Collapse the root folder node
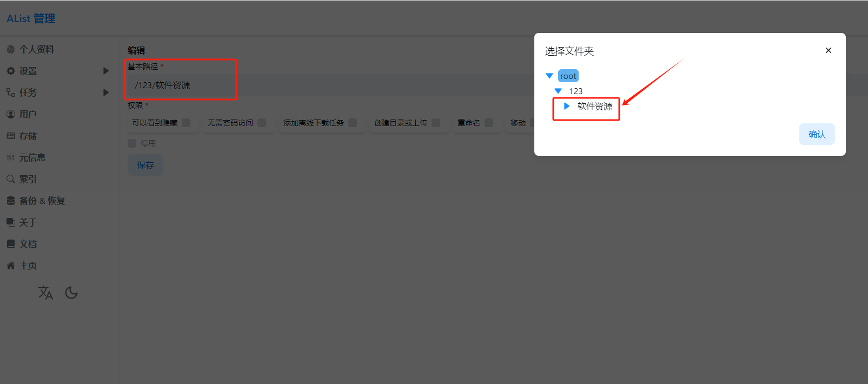Screen dimensions: 868x384 549,76
